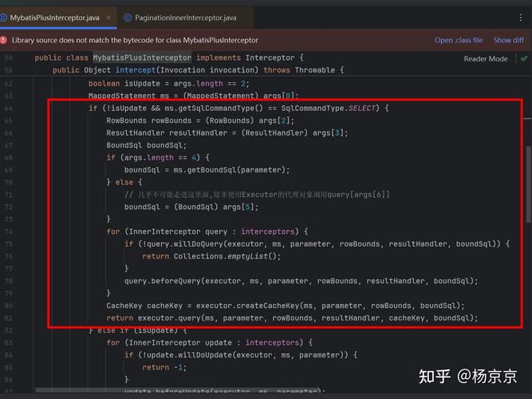
Task: Click the vertical editor scrollbar thumb
Action: (x=527, y=184)
